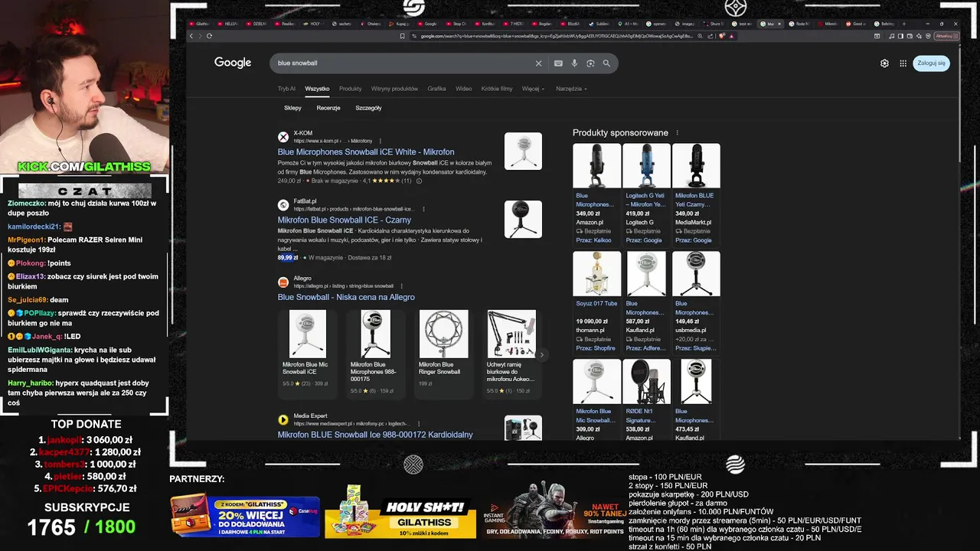Image resolution: width=980 pixels, height=551 pixels.
Task: Open Mikrofon Blue Snowball ICE - Czarny link
Action: tap(345, 220)
